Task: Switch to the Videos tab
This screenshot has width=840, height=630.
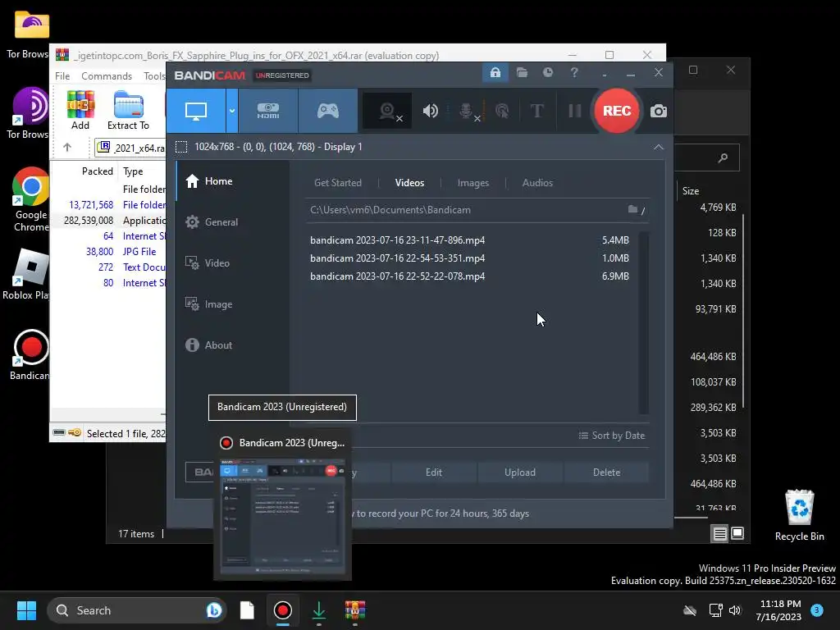Action: click(409, 183)
